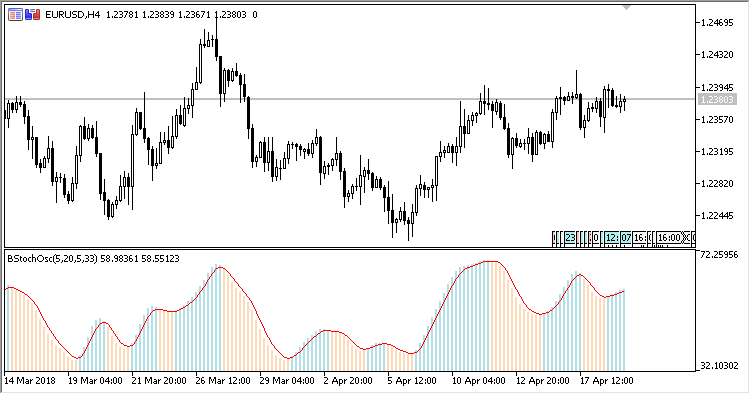Click the BStochOsc(5,20,5,33) indicator label

(x=53, y=259)
